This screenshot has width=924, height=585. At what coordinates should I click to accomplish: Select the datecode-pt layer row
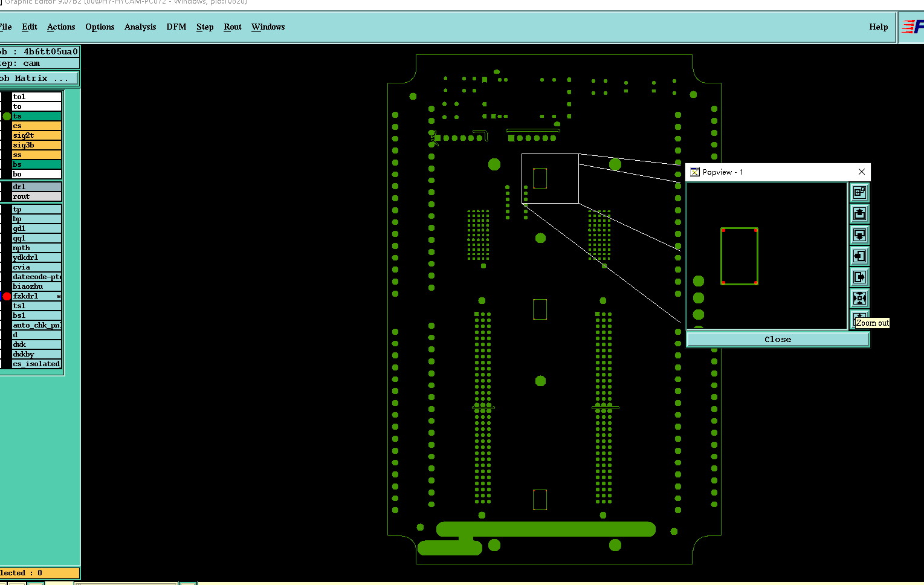coord(37,277)
